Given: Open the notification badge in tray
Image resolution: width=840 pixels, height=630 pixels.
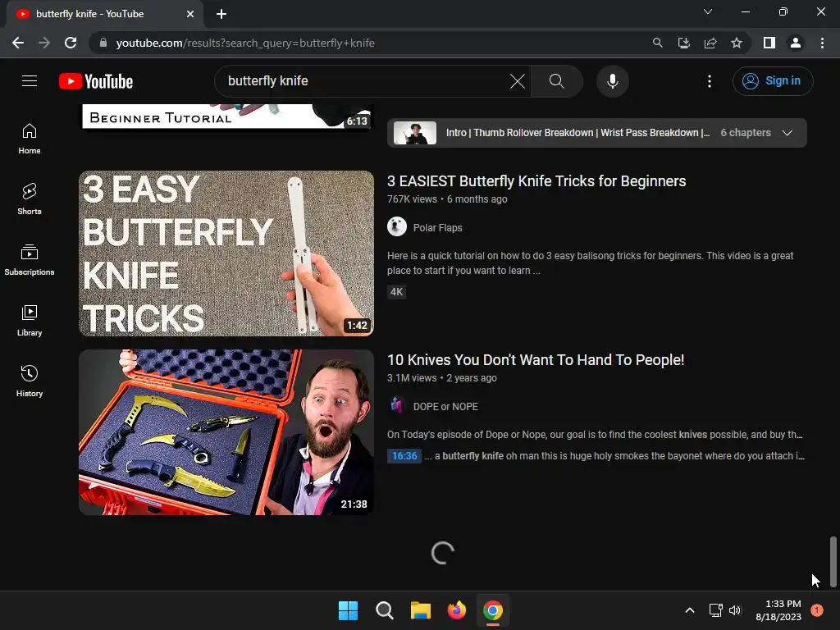Looking at the screenshot, I should coord(817,609).
